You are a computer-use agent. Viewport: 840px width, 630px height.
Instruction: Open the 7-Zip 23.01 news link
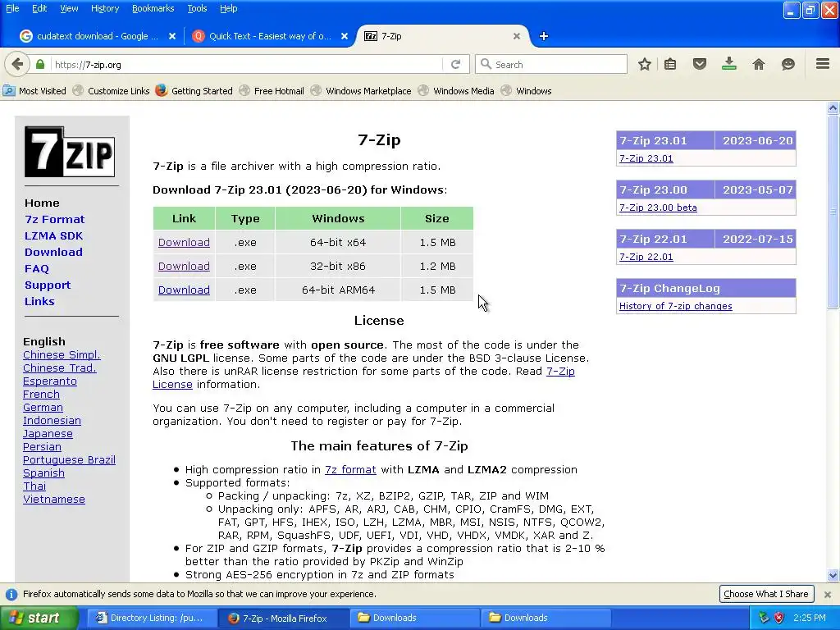pyautogui.click(x=646, y=158)
